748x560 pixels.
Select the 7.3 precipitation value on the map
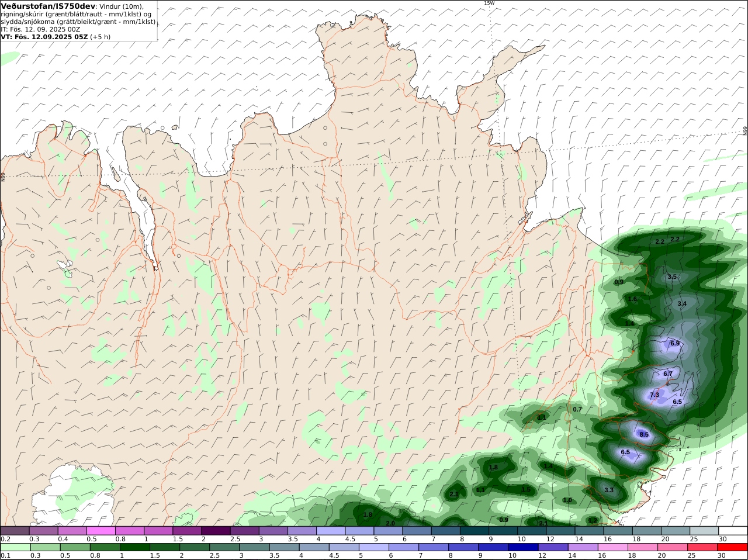[x=654, y=395]
